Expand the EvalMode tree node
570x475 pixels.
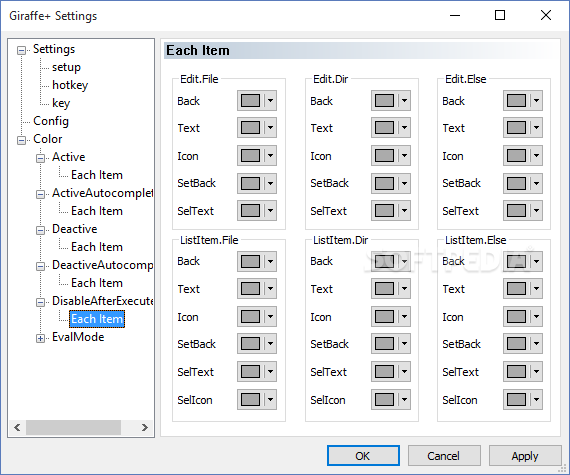(x=40, y=338)
